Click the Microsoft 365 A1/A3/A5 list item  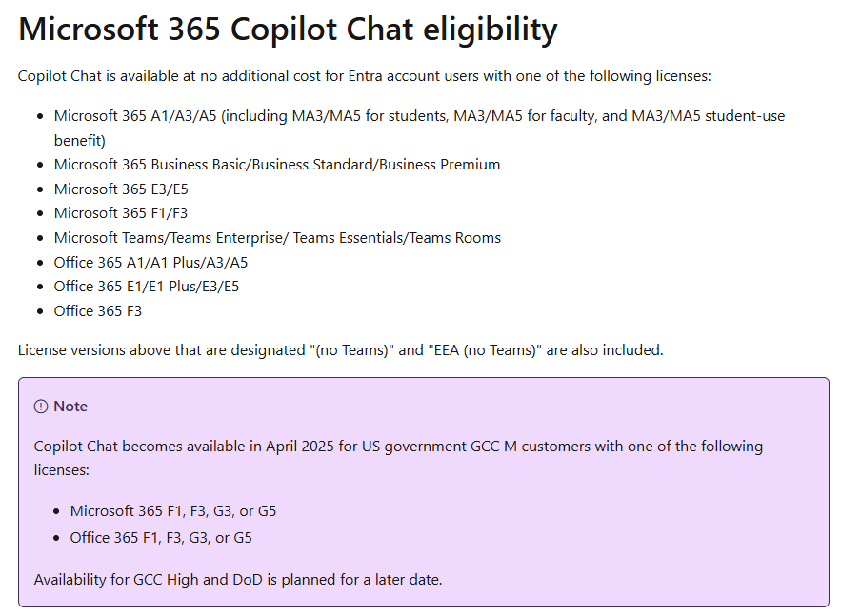coord(419,129)
